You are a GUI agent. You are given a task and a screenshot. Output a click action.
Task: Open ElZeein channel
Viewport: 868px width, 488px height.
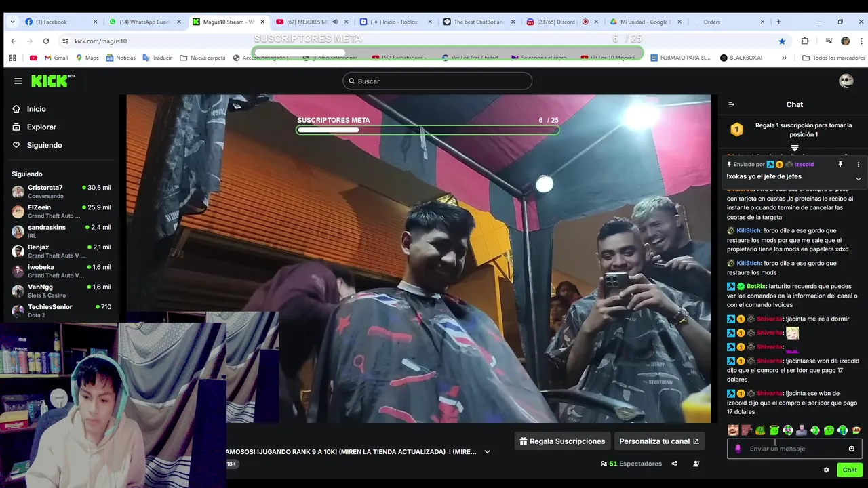(61, 211)
